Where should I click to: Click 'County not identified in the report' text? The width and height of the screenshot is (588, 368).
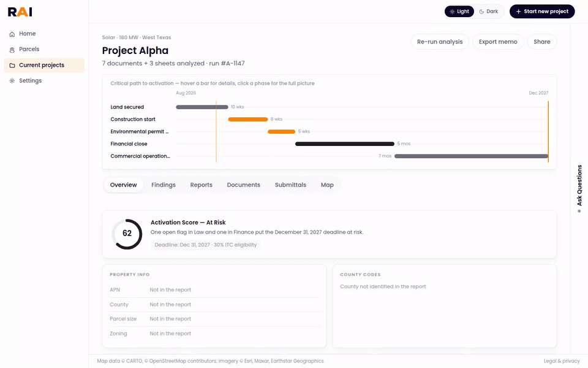[383, 286]
